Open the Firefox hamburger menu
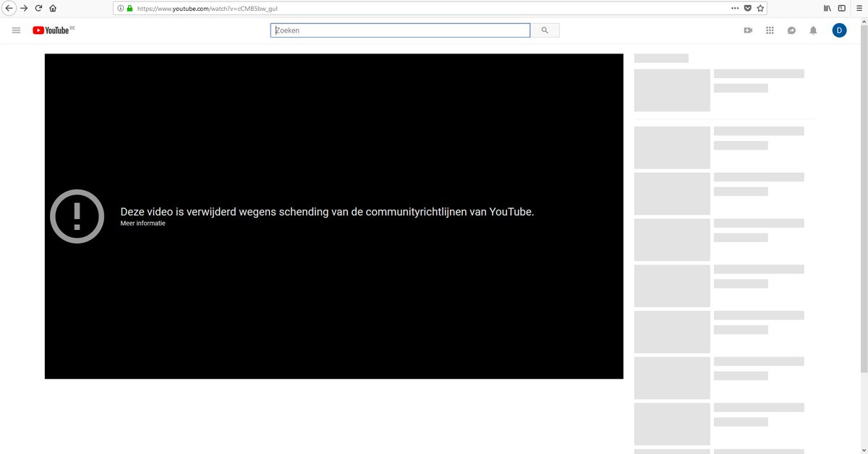This screenshot has height=454, width=868. pos(858,9)
